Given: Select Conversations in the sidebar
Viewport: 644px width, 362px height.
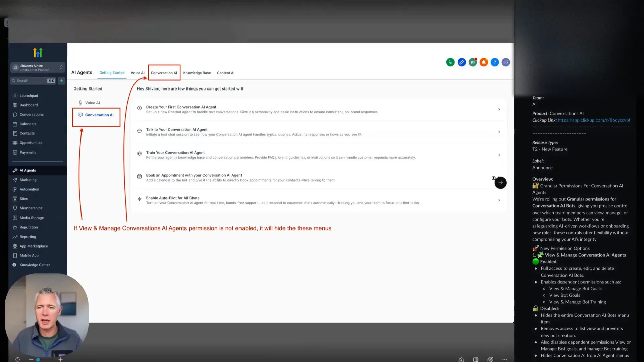Looking at the screenshot, I should [32, 114].
